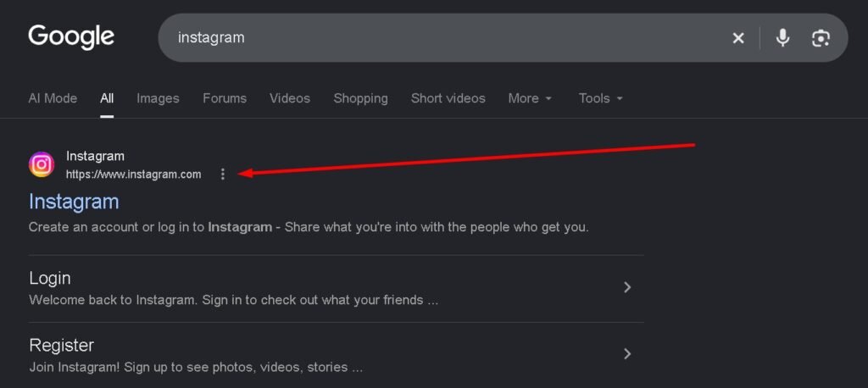Switch to AI Mode tab
This screenshot has height=388, width=868.
[53, 98]
